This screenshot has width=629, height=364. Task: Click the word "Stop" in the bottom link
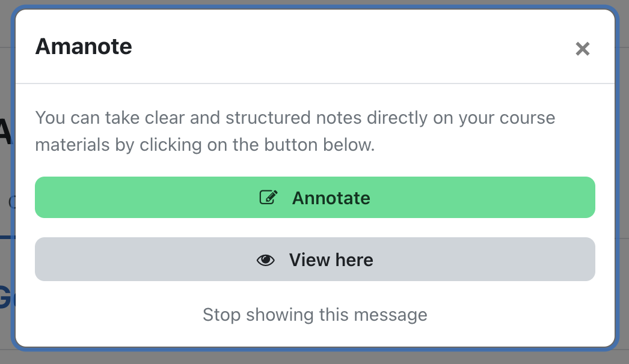point(222,315)
